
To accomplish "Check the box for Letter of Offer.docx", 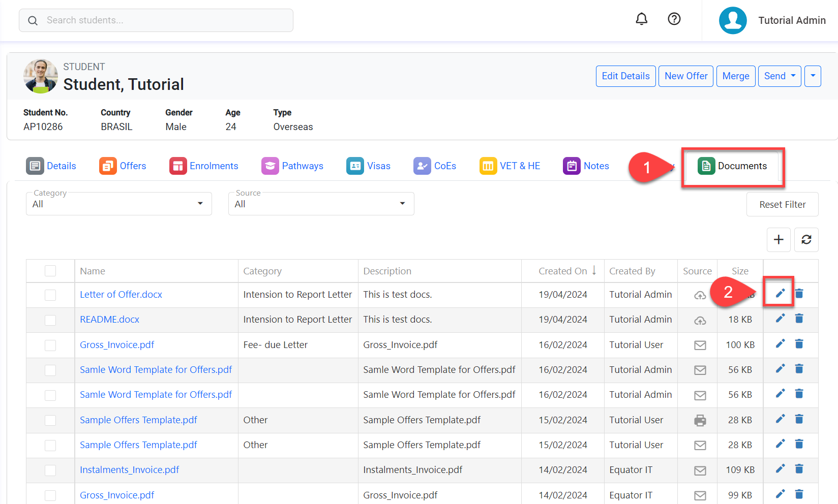I will click(x=50, y=295).
